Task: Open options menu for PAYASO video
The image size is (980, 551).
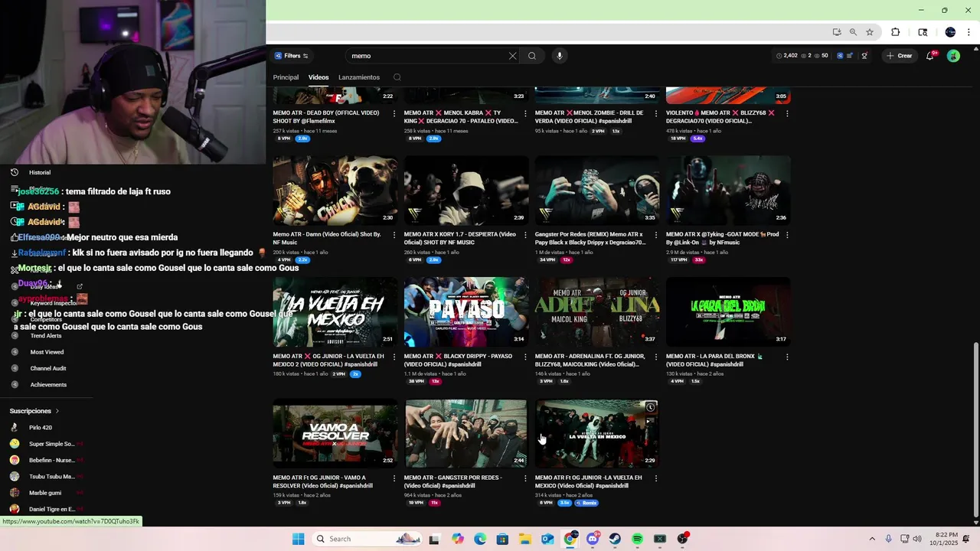Action: coord(525,357)
